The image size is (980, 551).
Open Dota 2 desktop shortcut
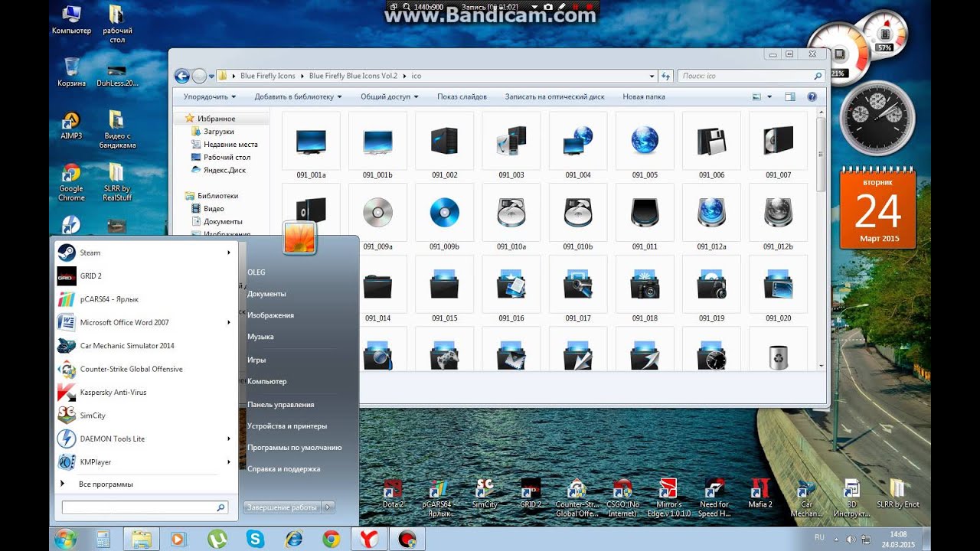(393, 494)
